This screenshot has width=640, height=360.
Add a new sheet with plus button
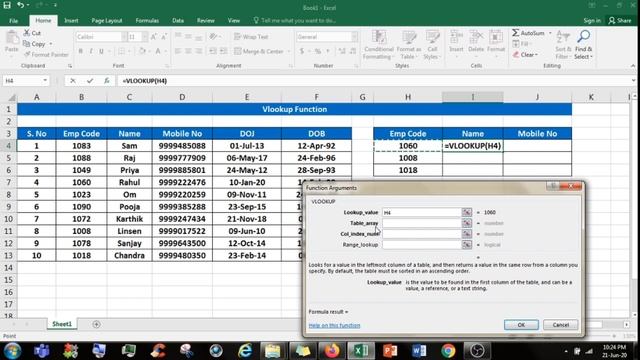(96, 324)
